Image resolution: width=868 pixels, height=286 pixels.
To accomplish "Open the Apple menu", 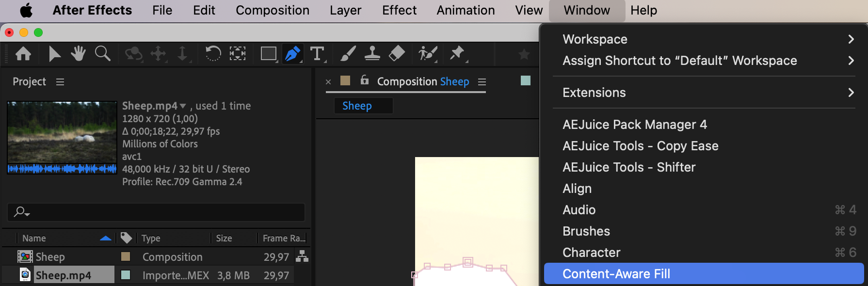I will (x=26, y=10).
